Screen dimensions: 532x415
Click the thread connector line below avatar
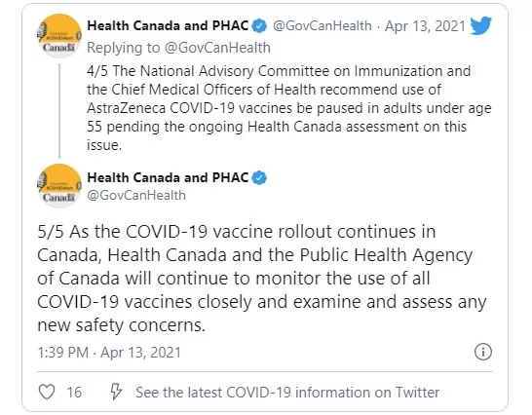click(x=59, y=111)
